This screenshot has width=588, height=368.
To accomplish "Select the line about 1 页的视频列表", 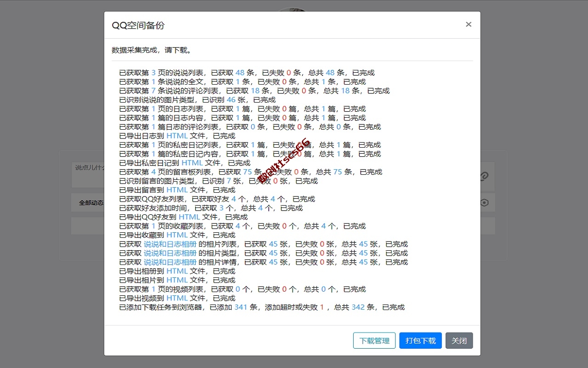I will click(x=242, y=289).
